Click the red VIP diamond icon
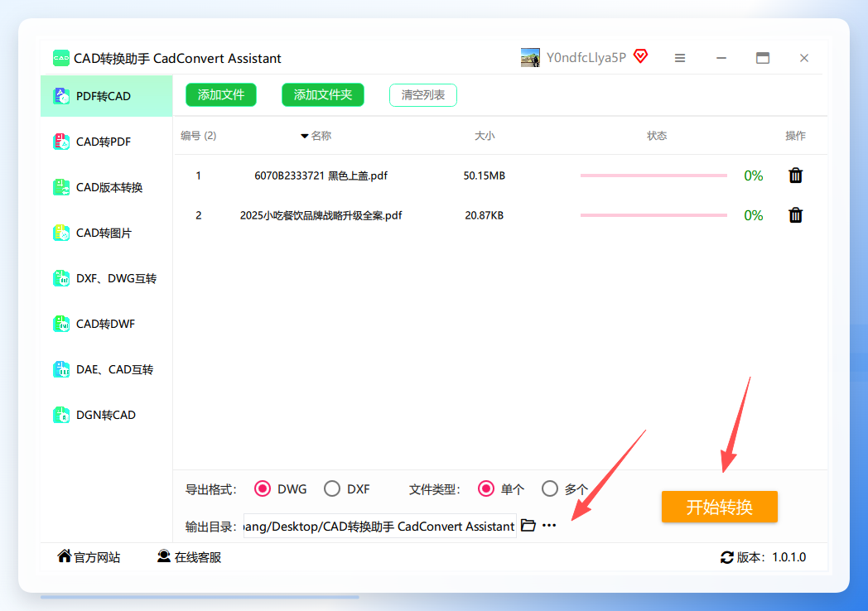This screenshot has width=868, height=611. (640, 56)
